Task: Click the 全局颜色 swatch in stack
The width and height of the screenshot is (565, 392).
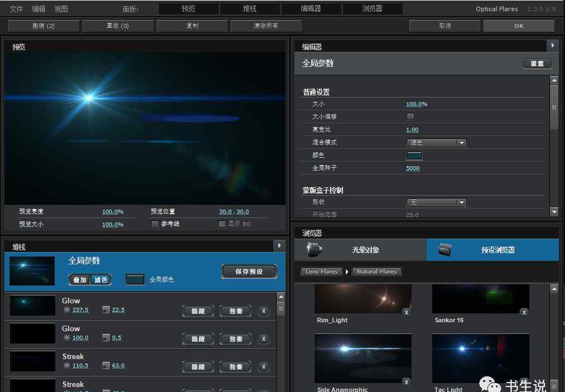Action: pos(135,279)
